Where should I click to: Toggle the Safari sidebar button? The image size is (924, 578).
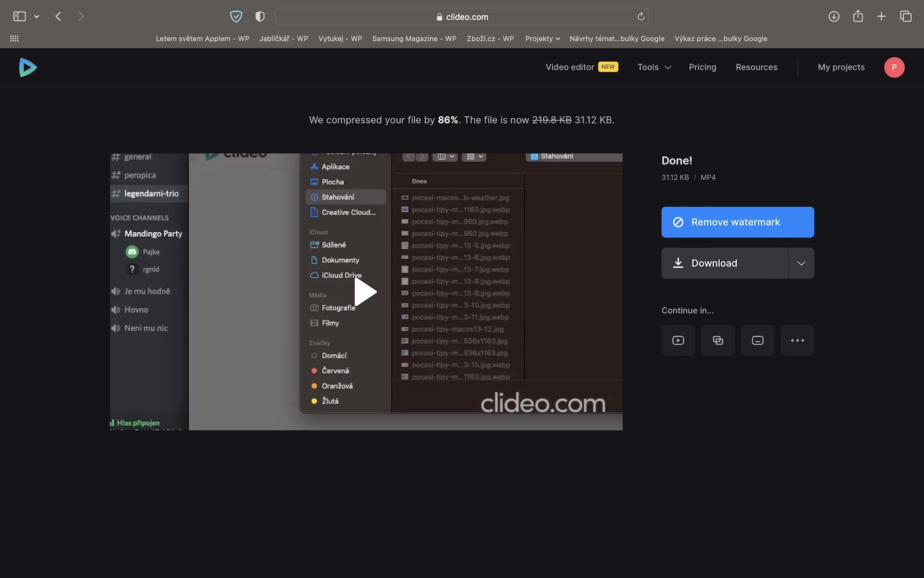(x=20, y=17)
